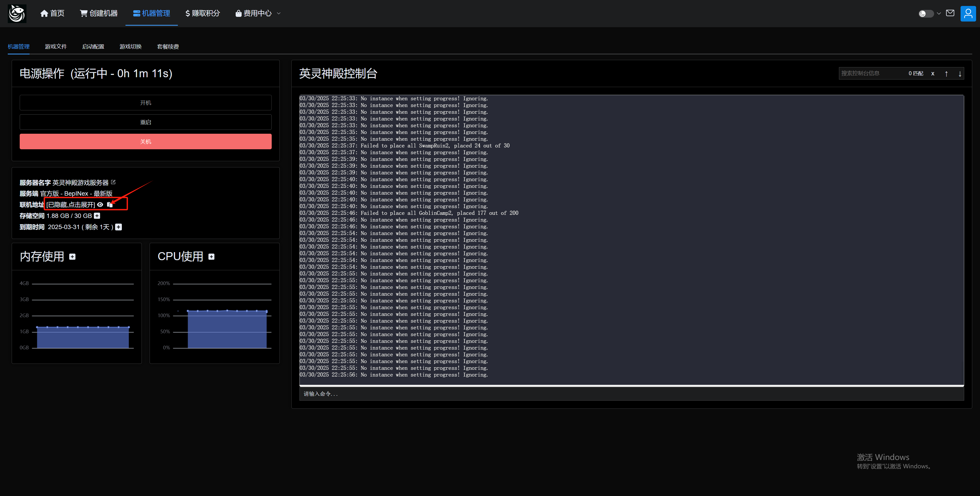Screen dimensions: 980x496
Task: Expand the CPU使用 chart panel
Action: tap(212, 257)
